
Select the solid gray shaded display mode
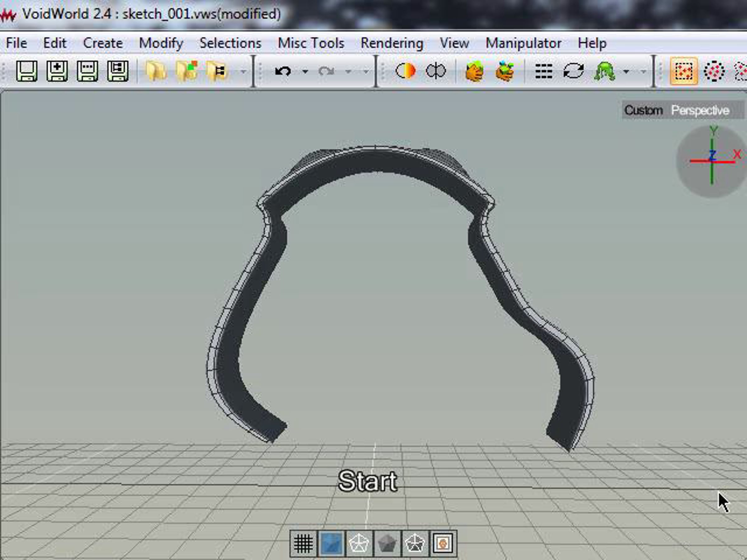(387, 544)
